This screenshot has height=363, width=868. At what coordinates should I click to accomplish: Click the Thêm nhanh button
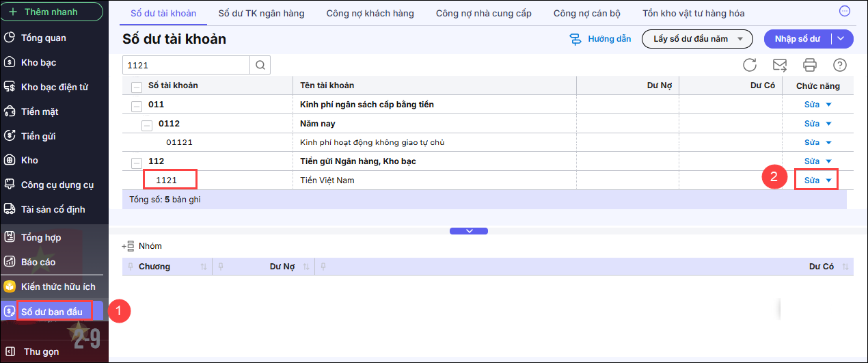point(51,12)
